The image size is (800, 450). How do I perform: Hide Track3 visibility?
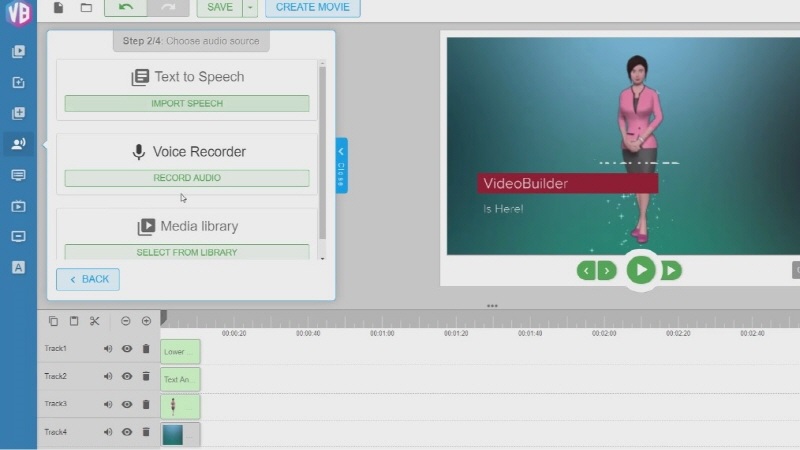[x=127, y=405]
